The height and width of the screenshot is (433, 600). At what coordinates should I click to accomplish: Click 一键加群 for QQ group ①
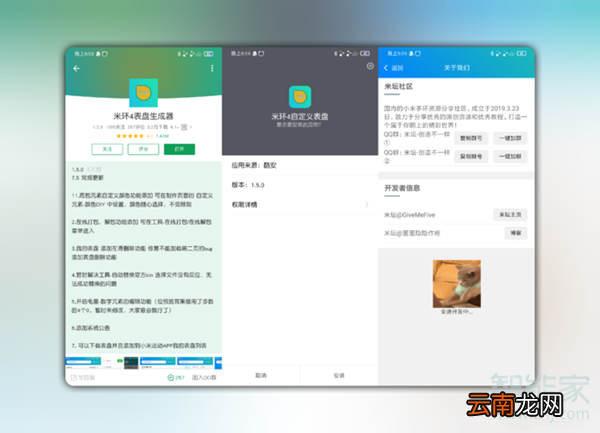[x=510, y=138]
